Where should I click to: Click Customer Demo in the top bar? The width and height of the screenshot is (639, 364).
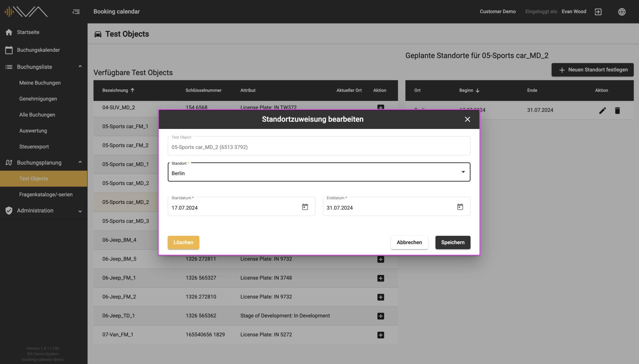(x=498, y=12)
